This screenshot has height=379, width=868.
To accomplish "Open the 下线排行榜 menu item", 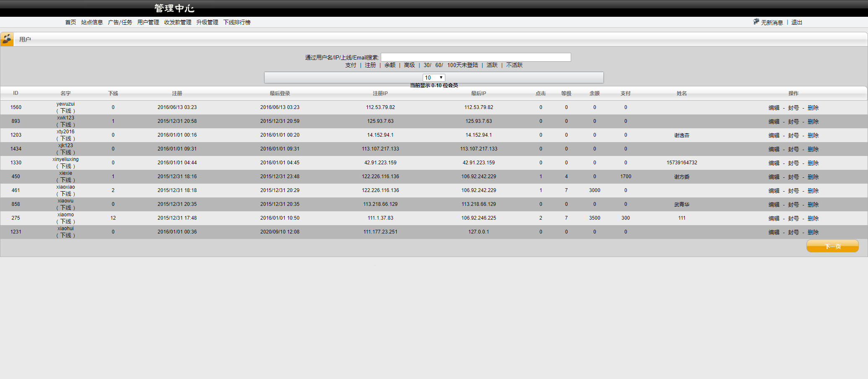I will 236,22.
